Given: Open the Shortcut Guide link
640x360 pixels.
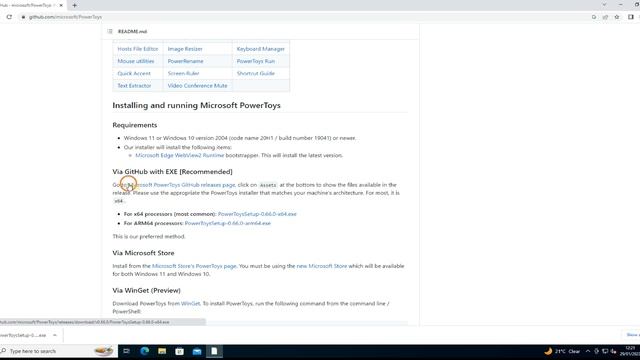Looking at the screenshot, I should [x=256, y=73].
